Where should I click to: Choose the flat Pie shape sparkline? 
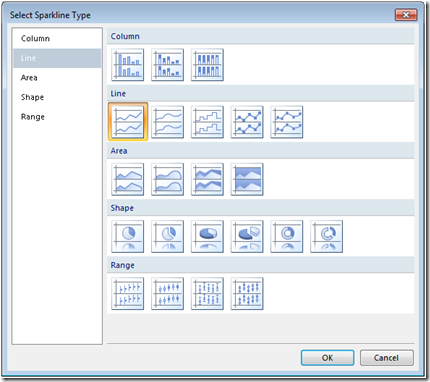[x=128, y=236]
